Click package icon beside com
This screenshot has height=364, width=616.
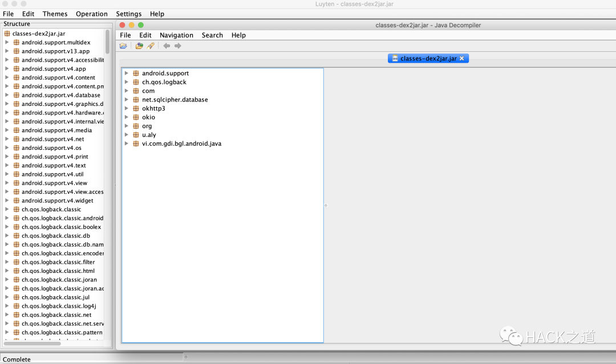136,91
